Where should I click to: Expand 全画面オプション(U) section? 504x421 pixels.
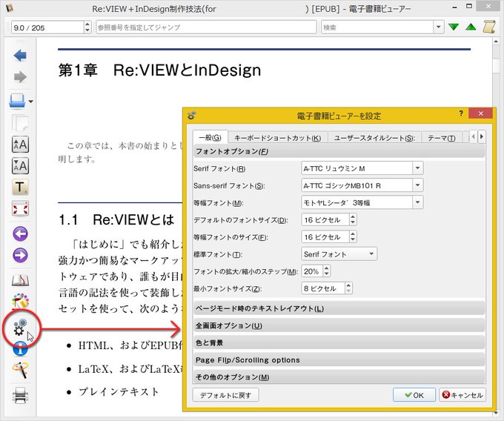[339, 325]
